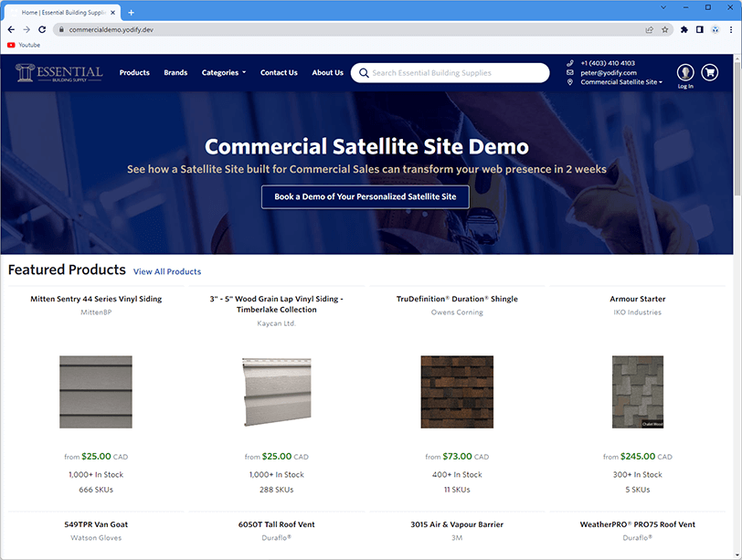Click the location pin icon
Image resolution: width=742 pixels, height=560 pixels.
(x=570, y=82)
